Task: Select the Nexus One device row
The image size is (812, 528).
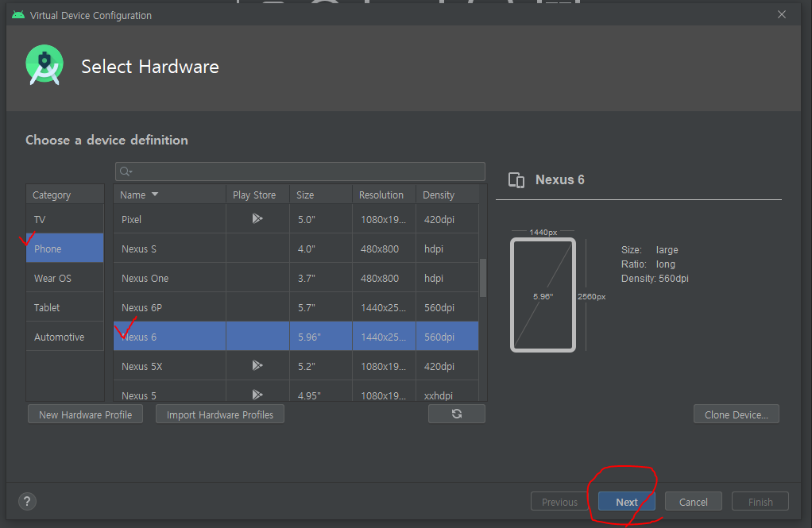Action: tap(296, 278)
